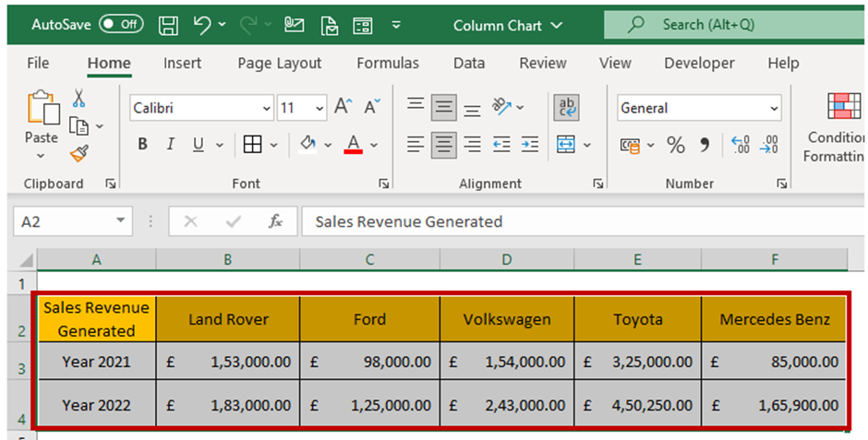Switch to the Insert tab
The width and height of the screenshot is (868, 440).
click(182, 63)
